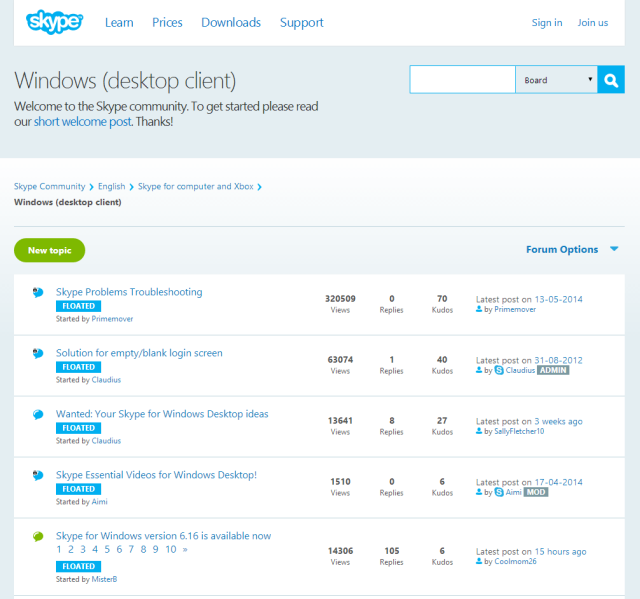Click the search magnifier button
Screen dimensions: 640x599
(611, 80)
